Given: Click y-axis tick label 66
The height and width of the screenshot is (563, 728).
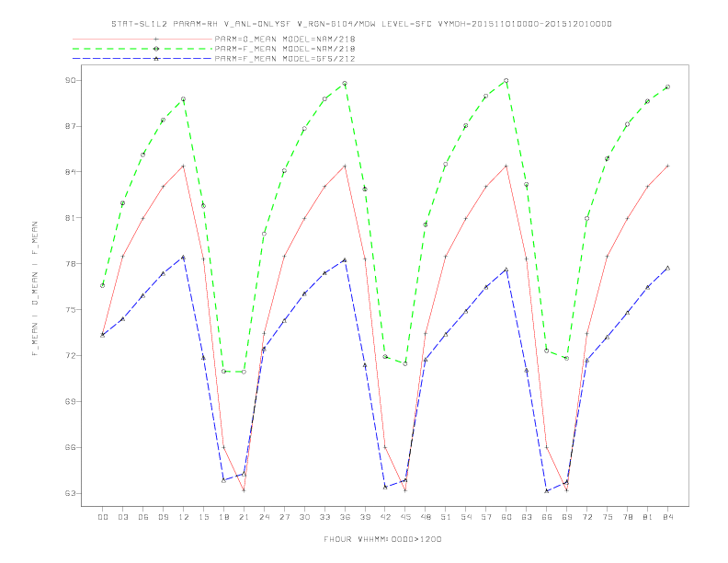Looking at the screenshot, I should click(70, 447).
